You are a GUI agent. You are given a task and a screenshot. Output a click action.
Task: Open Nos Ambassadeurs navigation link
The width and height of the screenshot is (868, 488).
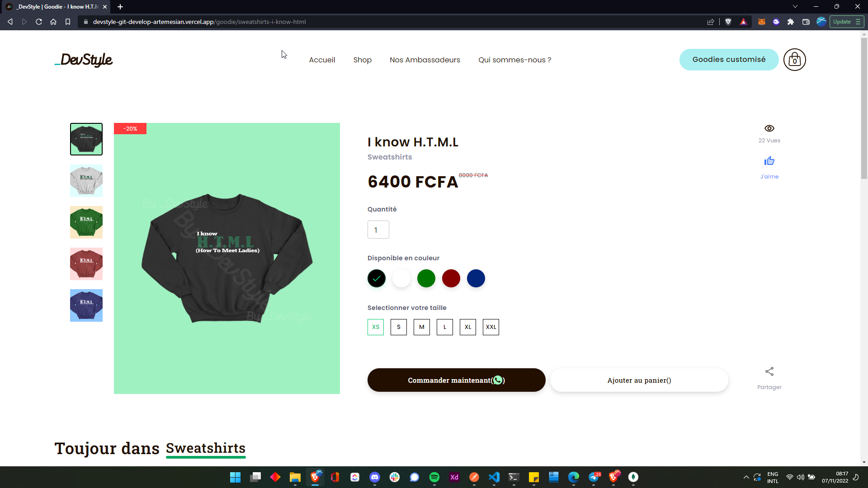coord(425,60)
